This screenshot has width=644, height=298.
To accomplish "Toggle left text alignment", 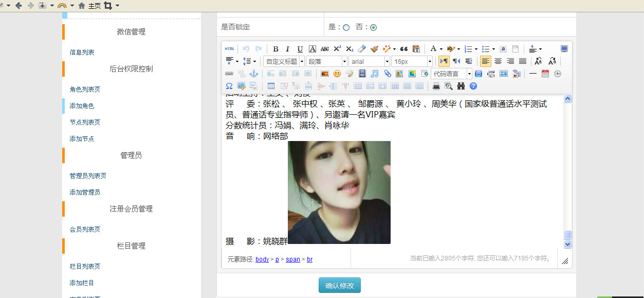I will pyautogui.click(x=485, y=61).
